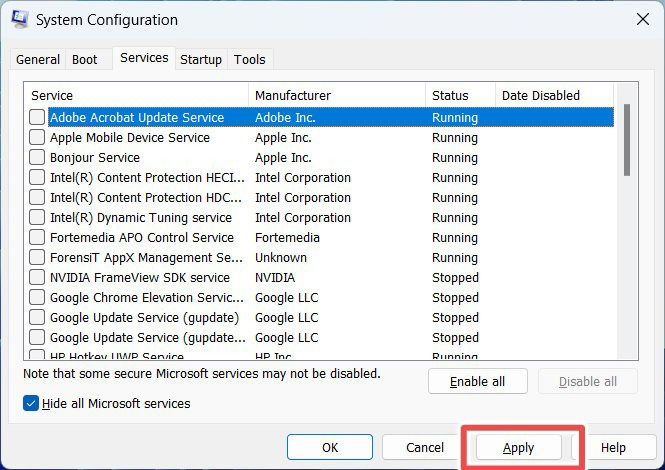This screenshot has width=665, height=470.
Task: Click the services list vertical scrollbar thumb
Action: point(627,140)
